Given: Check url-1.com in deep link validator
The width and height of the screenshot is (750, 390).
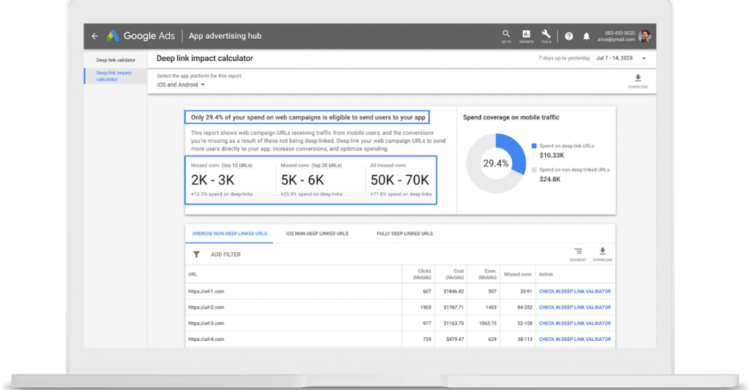Looking at the screenshot, I should pos(574,291).
